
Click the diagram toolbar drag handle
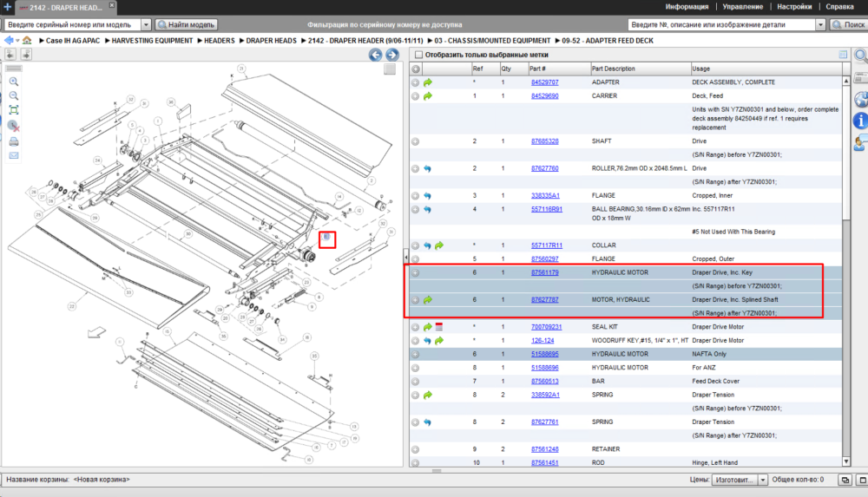click(14, 69)
